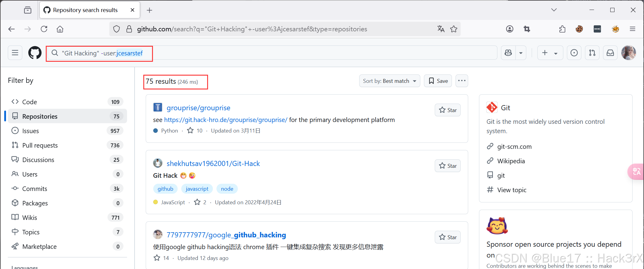Image resolution: width=644 pixels, height=269 pixels.
Task: Open shekhutsav1962001/Git-Hack repository link
Action: coord(213,164)
